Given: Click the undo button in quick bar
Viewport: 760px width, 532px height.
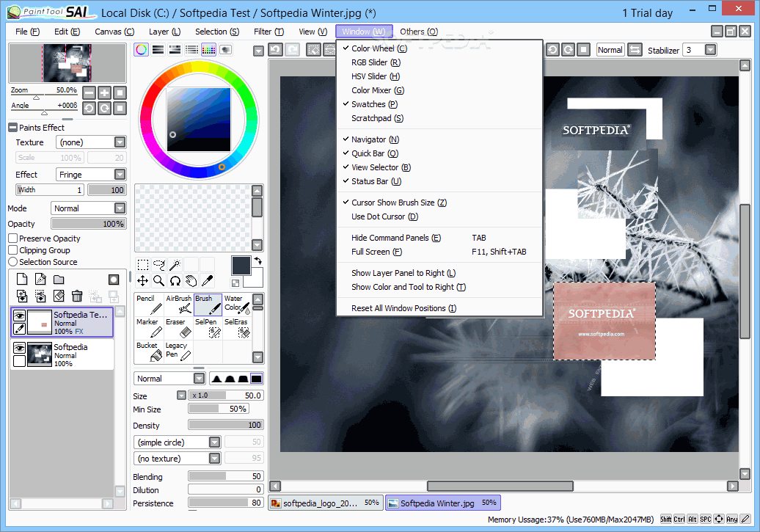Looking at the screenshot, I should click(x=276, y=49).
